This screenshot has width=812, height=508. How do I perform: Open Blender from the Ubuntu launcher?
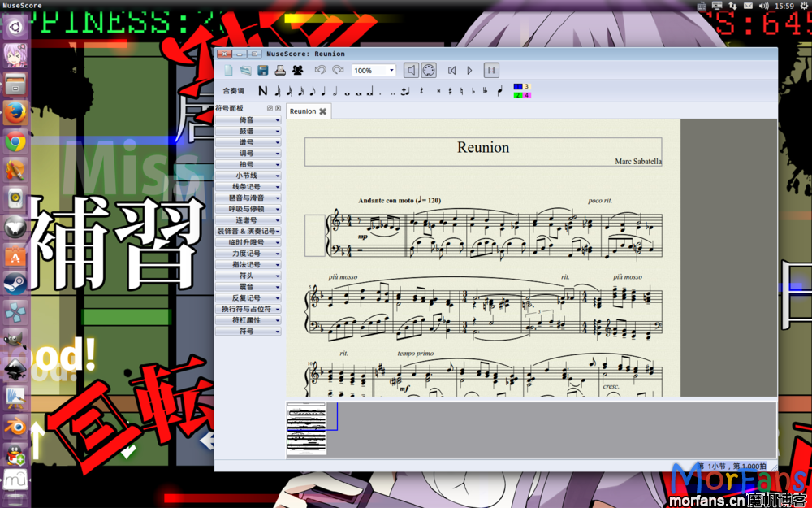pos(15,427)
